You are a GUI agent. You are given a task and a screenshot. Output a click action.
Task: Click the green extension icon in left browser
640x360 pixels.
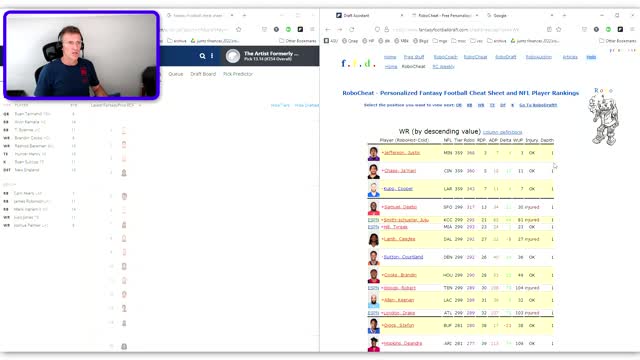[288, 29]
